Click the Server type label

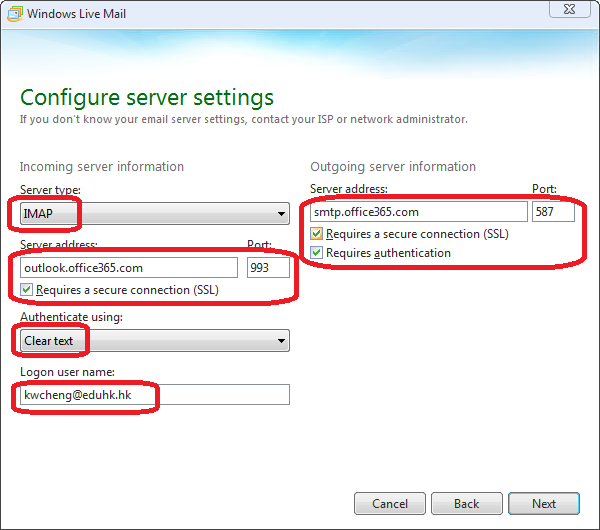pyautogui.click(x=50, y=190)
